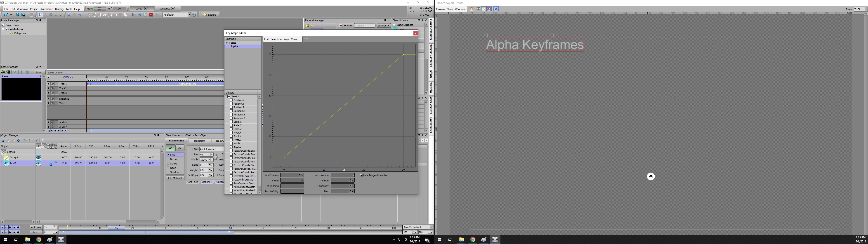The width and height of the screenshot is (868, 244).
Task: Open the <default> layout dropdown
Action: (189, 15)
